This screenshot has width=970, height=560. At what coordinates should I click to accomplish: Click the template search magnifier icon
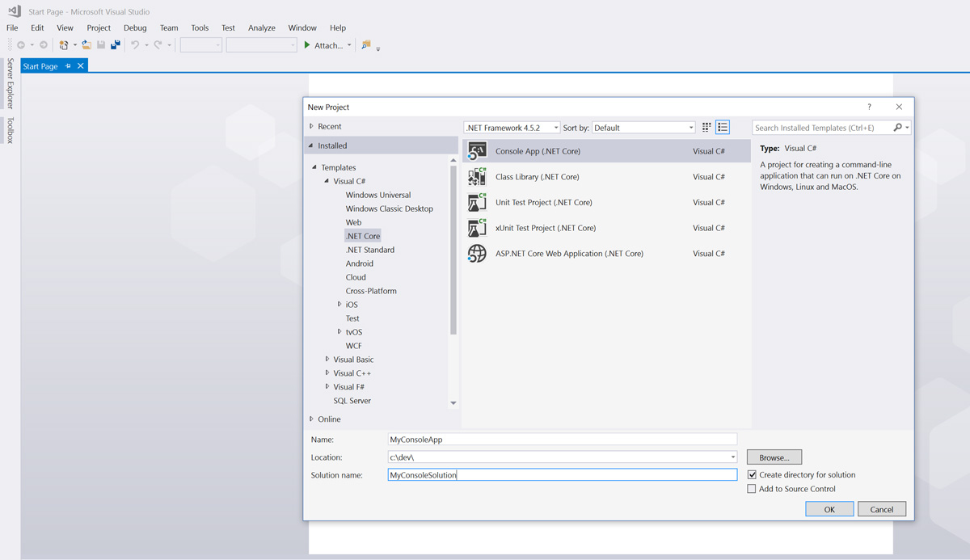898,127
